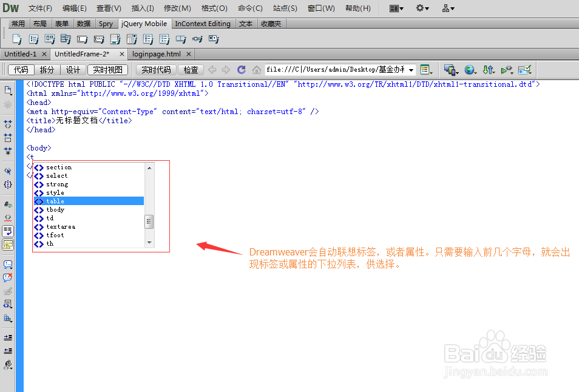The width and height of the screenshot is (579, 392).
Task: Click code hint list scroll down arrow
Action: [149, 243]
